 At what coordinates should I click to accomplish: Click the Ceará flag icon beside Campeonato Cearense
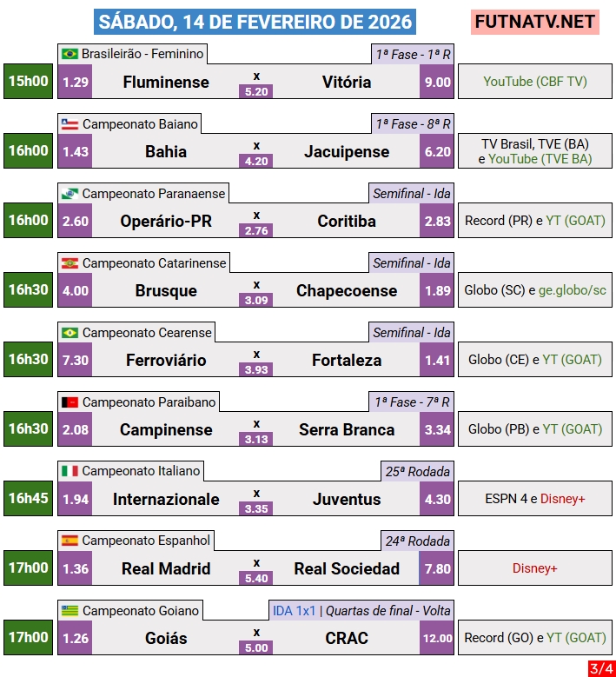[x=70, y=332]
